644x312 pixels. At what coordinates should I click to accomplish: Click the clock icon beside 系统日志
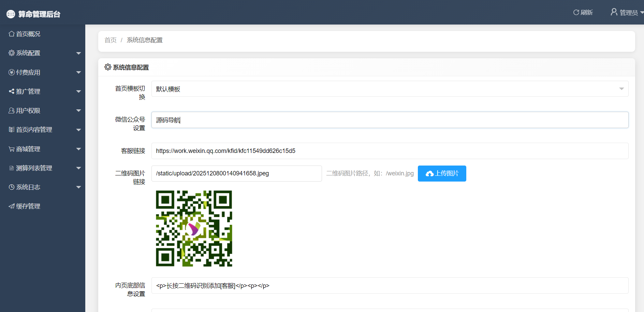click(x=12, y=187)
